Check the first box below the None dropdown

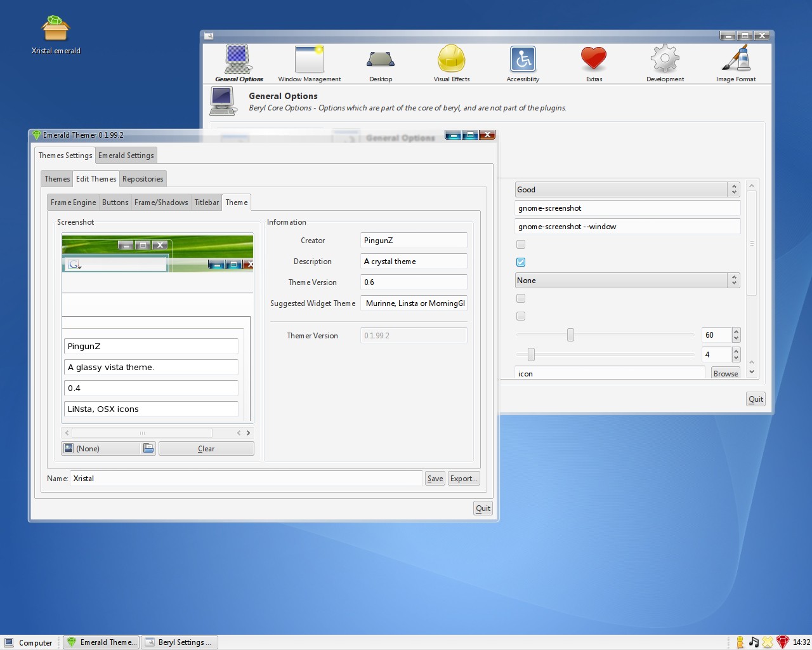tap(521, 298)
